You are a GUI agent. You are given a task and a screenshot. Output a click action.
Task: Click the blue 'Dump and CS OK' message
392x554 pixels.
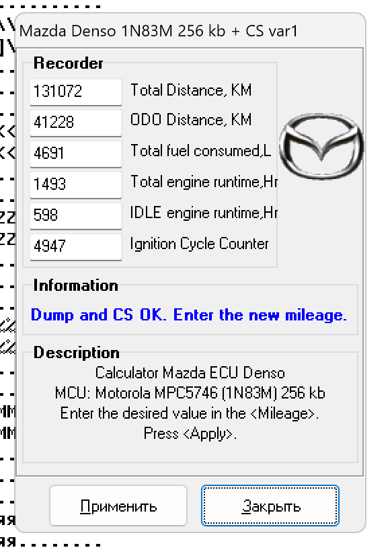189,315
